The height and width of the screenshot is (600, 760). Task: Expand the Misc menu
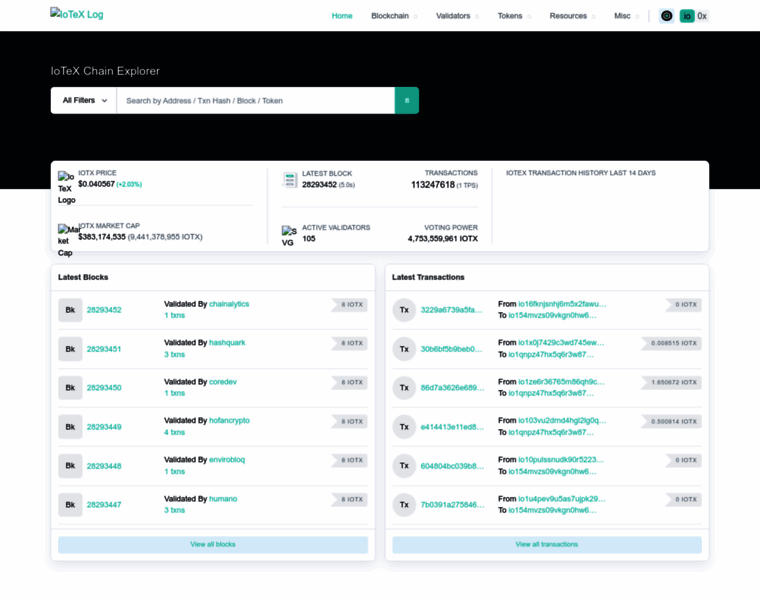pyautogui.click(x=626, y=16)
